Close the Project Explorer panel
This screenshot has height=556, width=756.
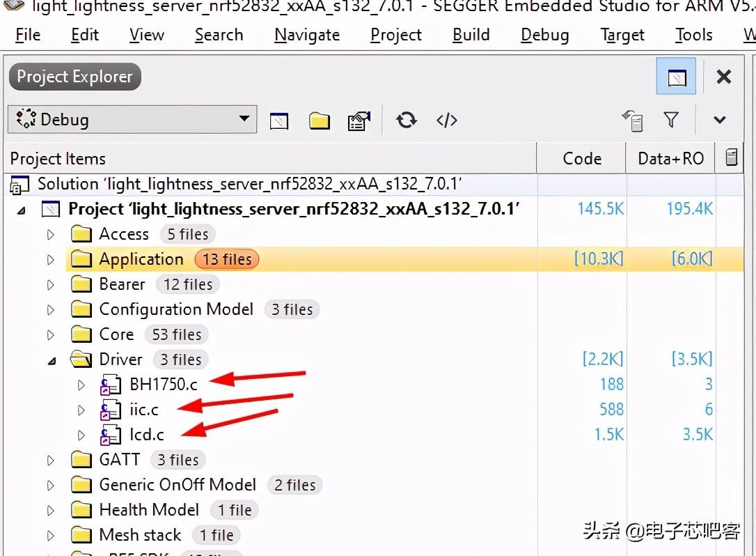[x=724, y=76]
